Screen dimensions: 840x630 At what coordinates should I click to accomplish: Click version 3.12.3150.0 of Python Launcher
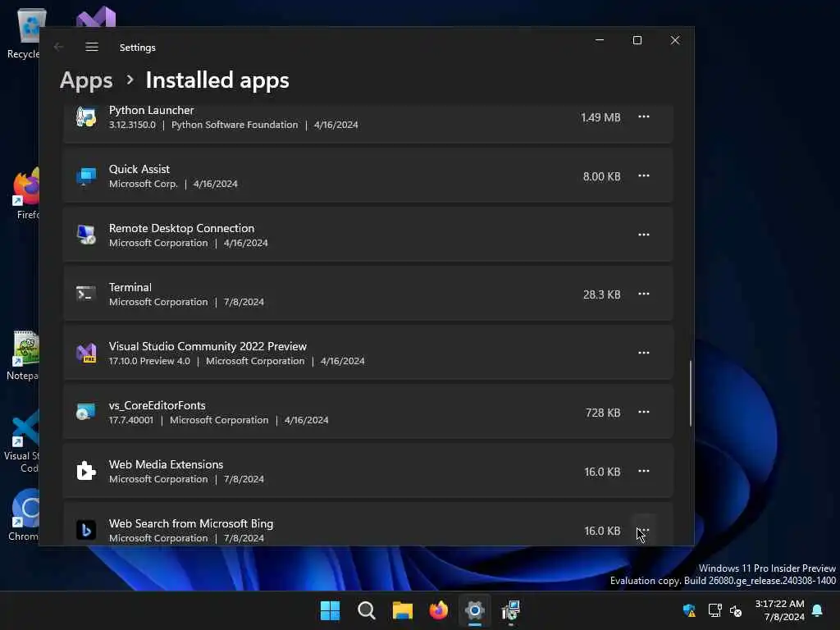pos(132,125)
